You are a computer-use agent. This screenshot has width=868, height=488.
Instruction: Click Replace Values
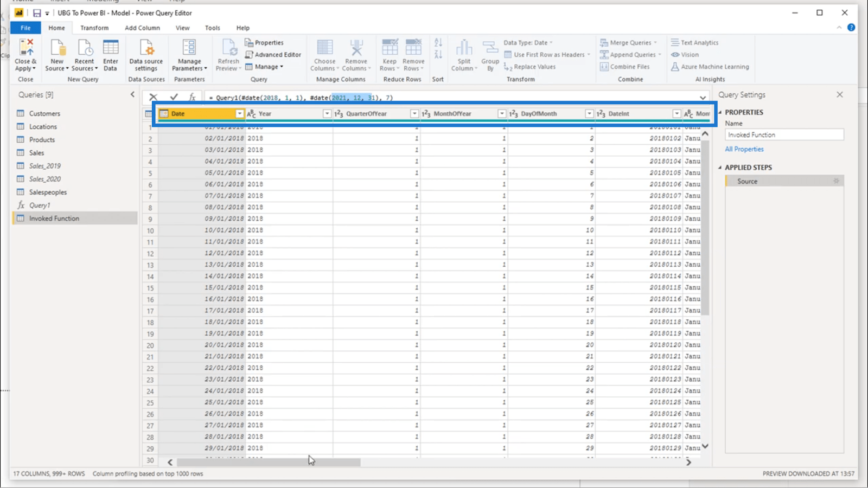(x=529, y=67)
